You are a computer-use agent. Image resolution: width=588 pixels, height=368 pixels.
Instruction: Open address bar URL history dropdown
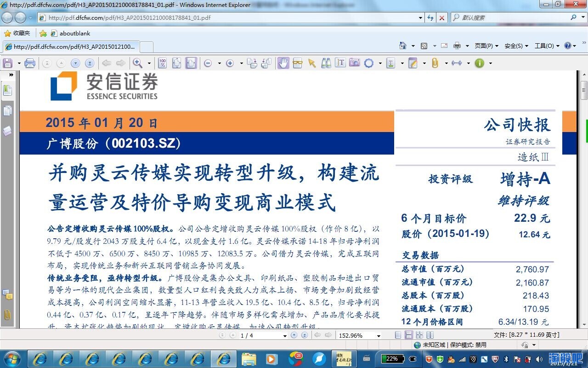click(x=421, y=17)
